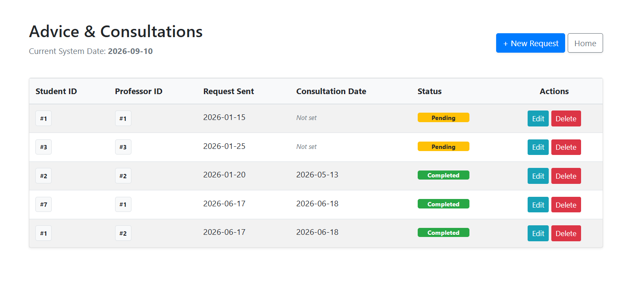Image resolution: width=644 pixels, height=303 pixels.
Task: Select the #7 student ID badge
Action: click(x=44, y=205)
